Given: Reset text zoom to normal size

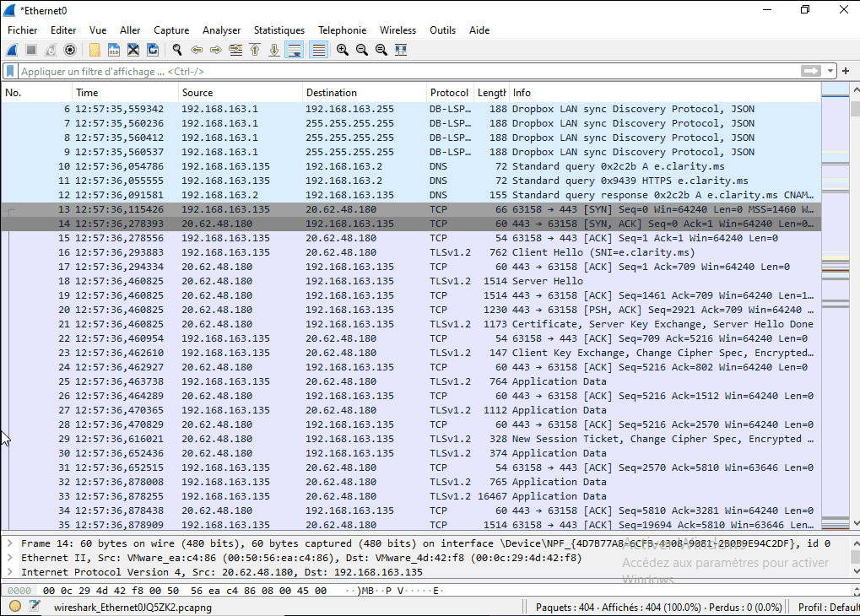Looking at the screenshot, I should [381, 50].
